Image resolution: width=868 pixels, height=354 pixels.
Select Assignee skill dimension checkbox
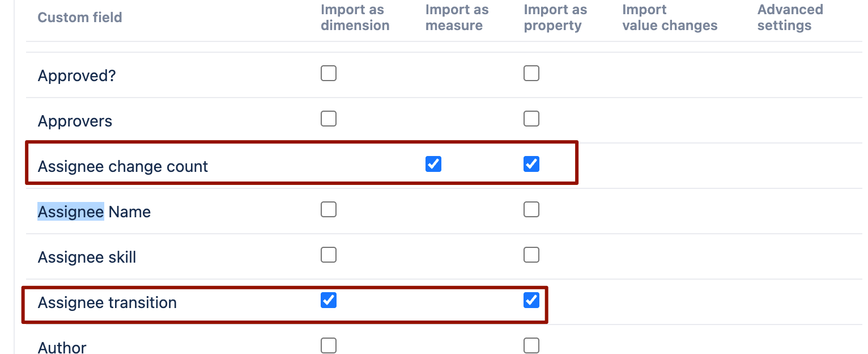tap(329, 255)
